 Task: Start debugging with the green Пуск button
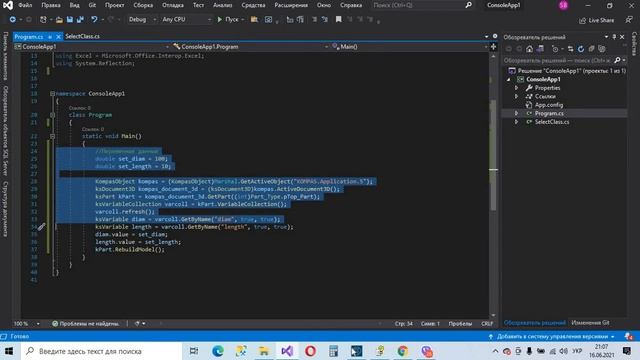pyautogui.click(x=228, y=19)
